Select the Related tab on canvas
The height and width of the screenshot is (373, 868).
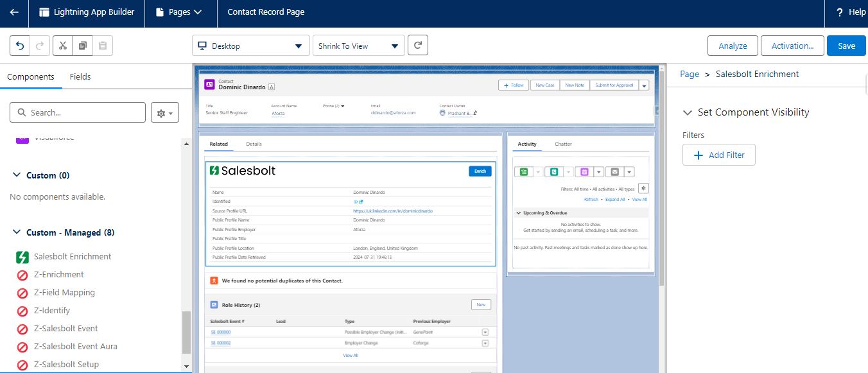(218, 144)
